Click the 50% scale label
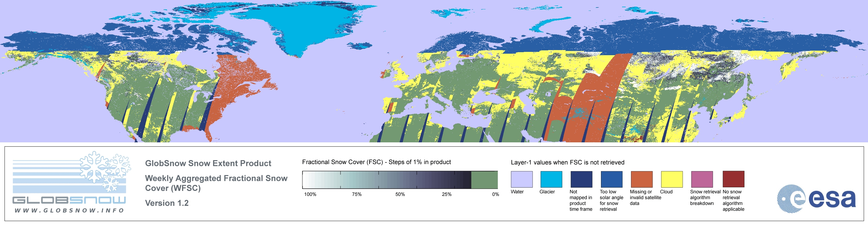The height and width of the screenshot is (225, 868). coord(400,194)
